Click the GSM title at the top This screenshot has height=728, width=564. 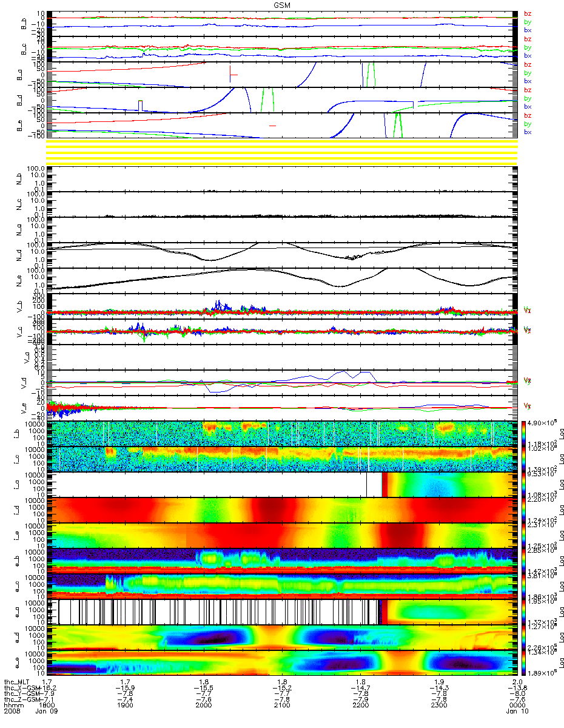[x=282, y=5]
